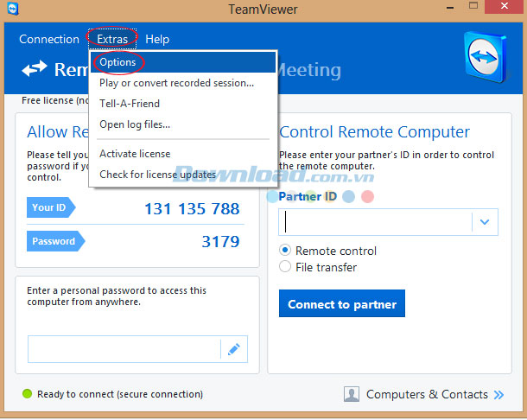Click the pencil edit icon in the password field
Viewport: 527px width, 420px height.
click(x=233, y=349)
